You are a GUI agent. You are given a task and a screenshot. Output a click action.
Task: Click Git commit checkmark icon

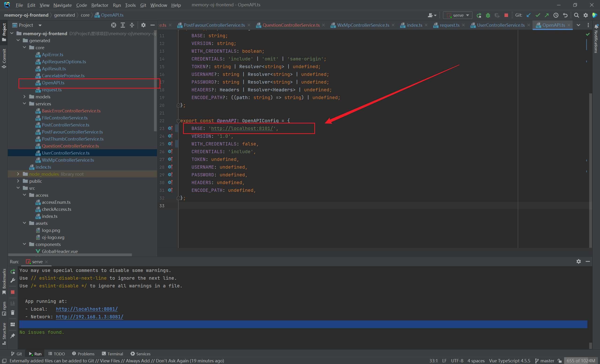[x=538, y=15]
